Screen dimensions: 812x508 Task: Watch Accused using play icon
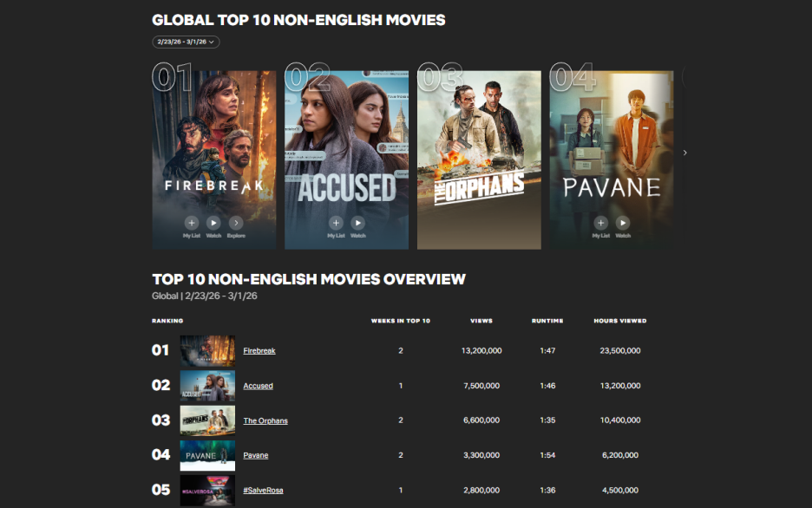coord(357,223)
